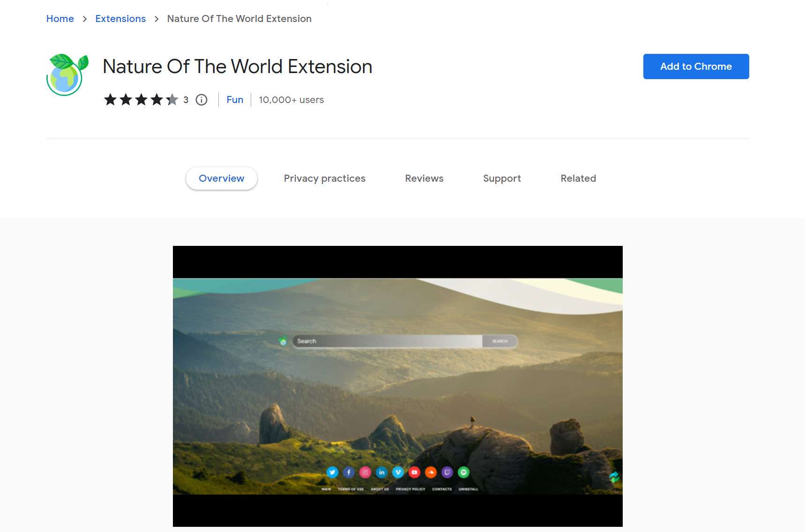The width and height of the screenshot is (805, 532).
Task: Select the LinkedIn icon
Action: pos(381,473)
